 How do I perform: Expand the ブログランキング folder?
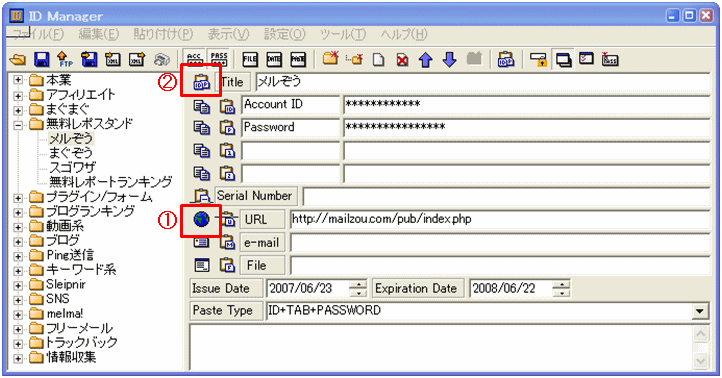click(x=17, y=212)
